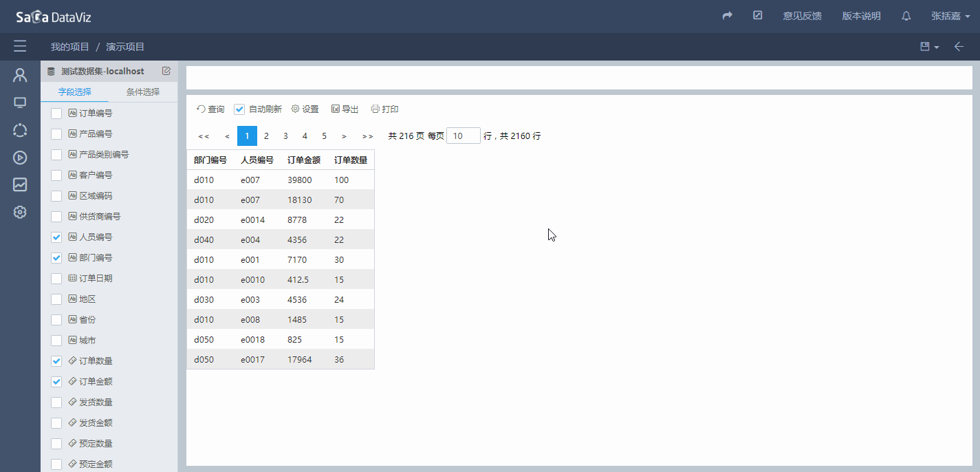The image size is (980, 472).
Task: Check the 产品类别编号 field checkbox
Action: (56, 155)
